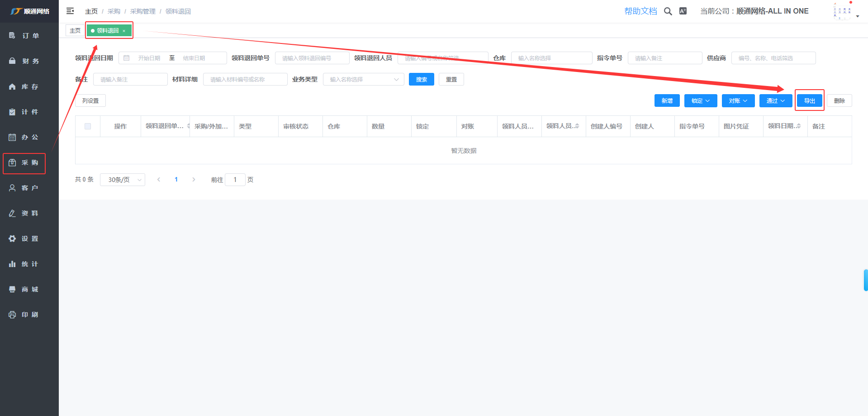868x416 pixels.
Task: Open the 业务类型 business type dropdown
Action: [x=363, y=79]
